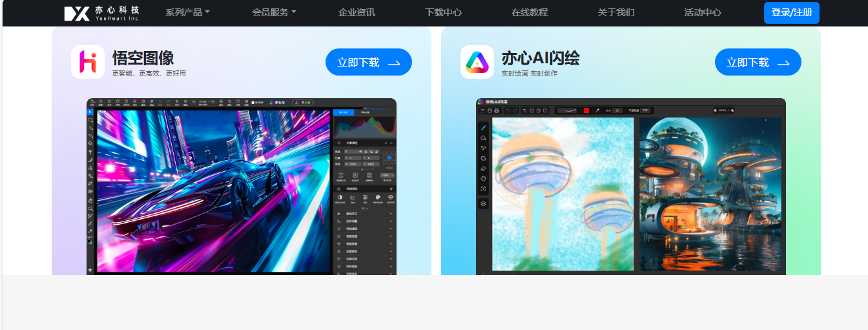
Task: Click the red color swatch in AI闪绘 preview
Action: [x=586, y=110]
